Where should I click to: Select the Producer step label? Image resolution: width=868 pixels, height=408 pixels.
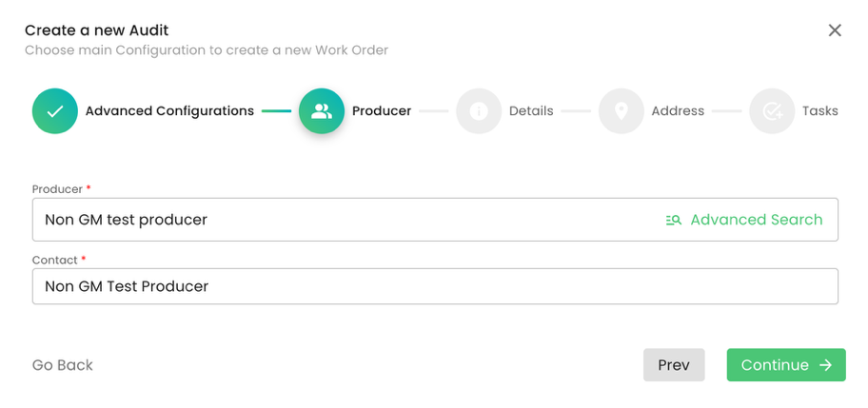point(382,111)
